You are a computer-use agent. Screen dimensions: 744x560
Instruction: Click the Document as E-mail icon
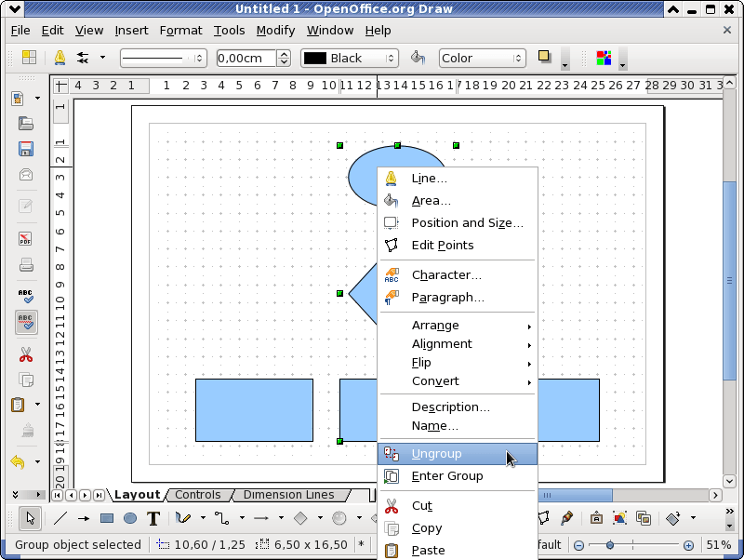[x=26, y=175]
